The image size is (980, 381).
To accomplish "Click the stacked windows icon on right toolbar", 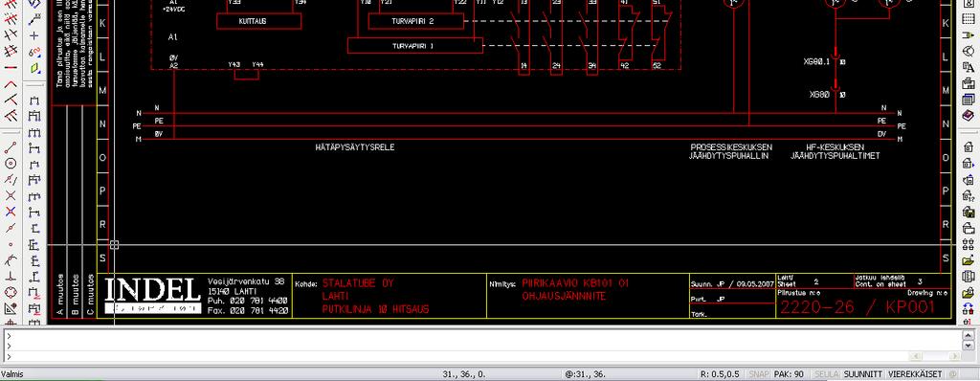I will click(969, 100).
